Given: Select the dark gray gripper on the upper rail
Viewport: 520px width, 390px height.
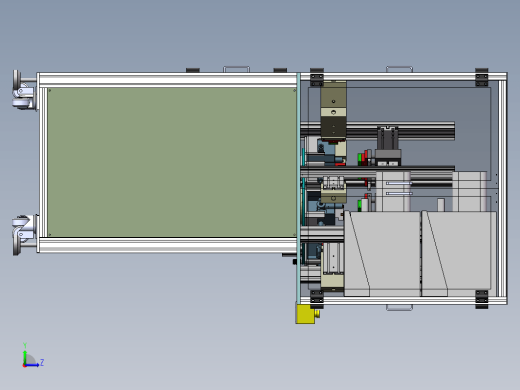Looking at the screenshot, I should (x=388, y=146).
